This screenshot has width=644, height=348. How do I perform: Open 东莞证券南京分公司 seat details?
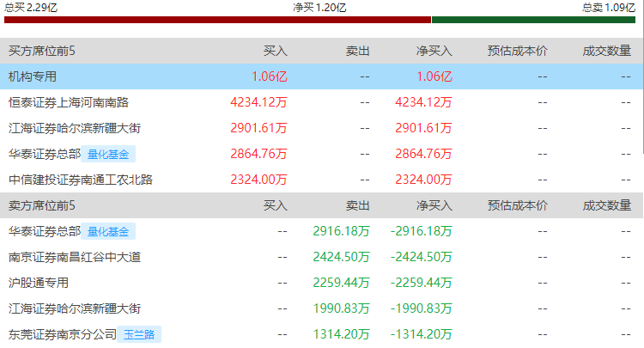click(62, 334)
